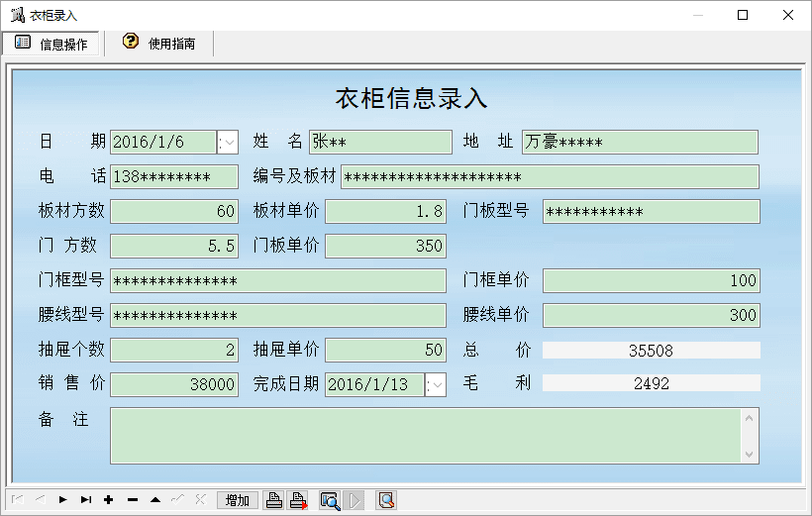Click the document magnifier preview icon
Viewport: 812px width, 516px height.
(x=386, y=500)
